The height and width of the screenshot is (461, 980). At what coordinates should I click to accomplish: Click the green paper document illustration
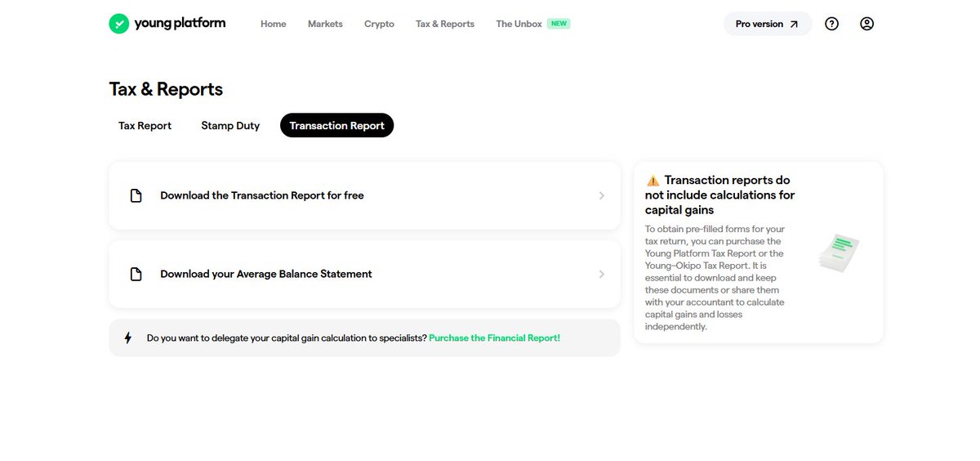pyautogui.click(x=839, y=253)
